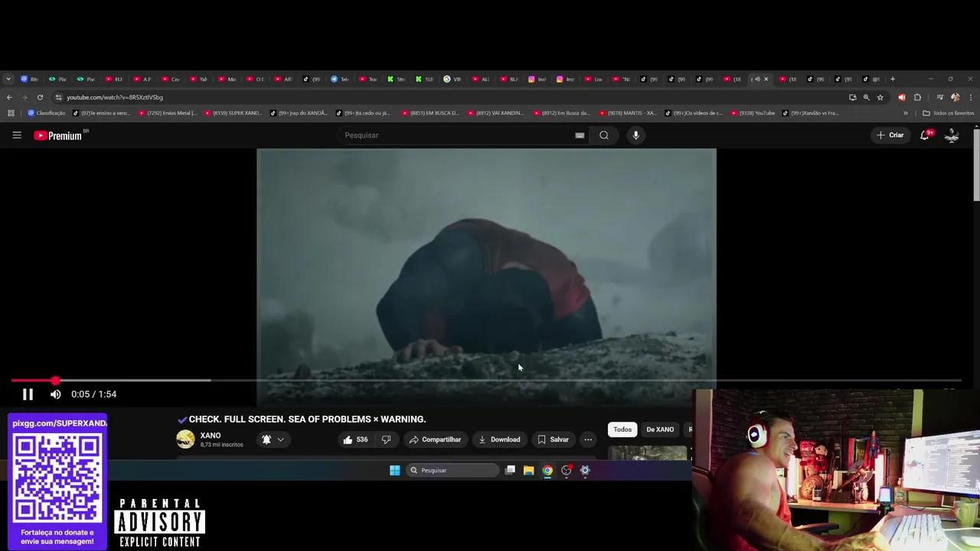This screenshot has width=980, height=551.
Task: Open Chrome three-dot menu
Action: point(971,97)
